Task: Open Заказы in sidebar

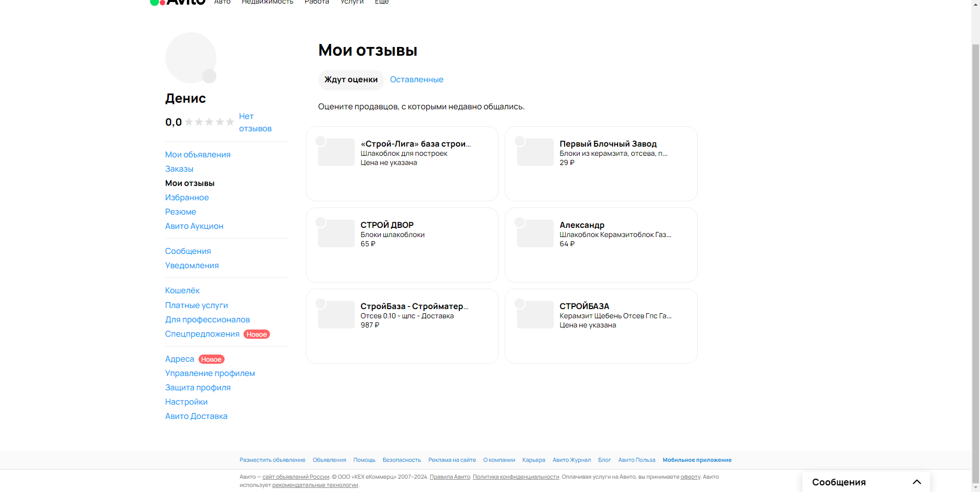Action: tap(179, 169)
